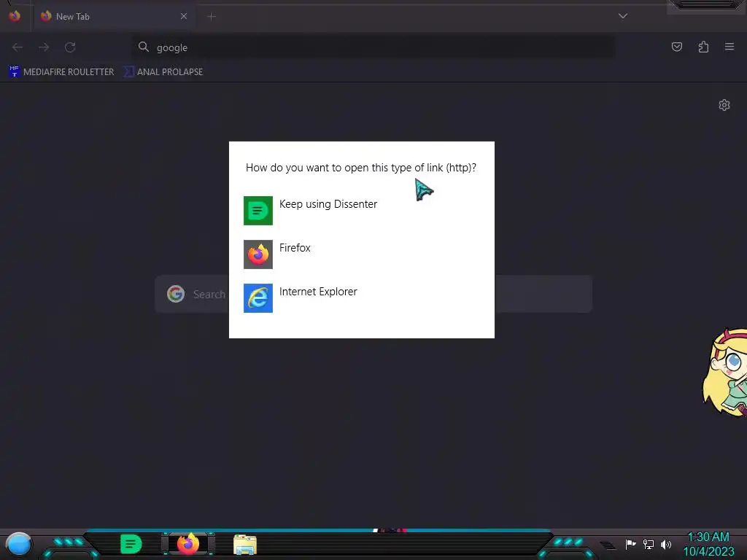Go forward to next page
The width and height of the screenshot is (747, 560).
pyautogui.click(x=44, y=47)
